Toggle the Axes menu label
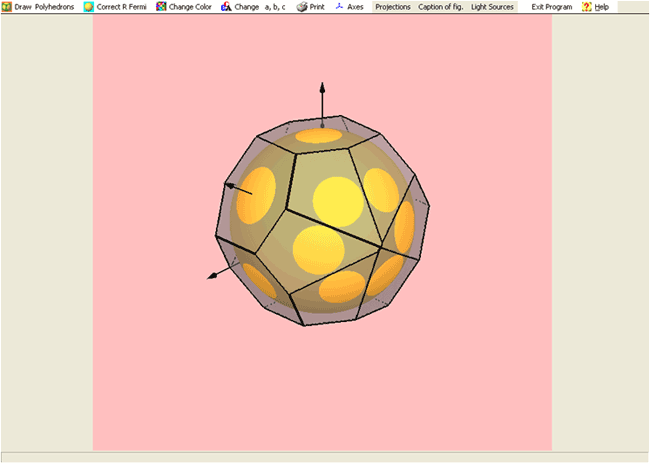Viewport: 650px width, 464px height. [355, 7]
